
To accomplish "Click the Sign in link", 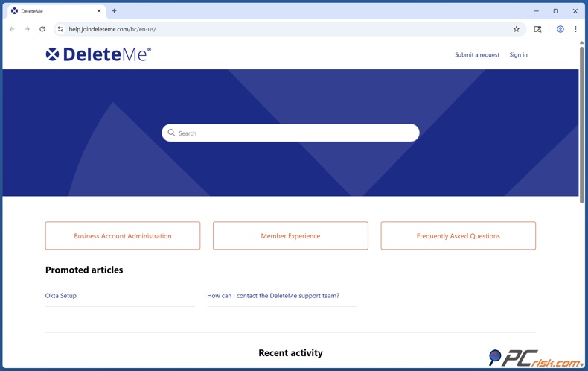I will coord(518,54).
